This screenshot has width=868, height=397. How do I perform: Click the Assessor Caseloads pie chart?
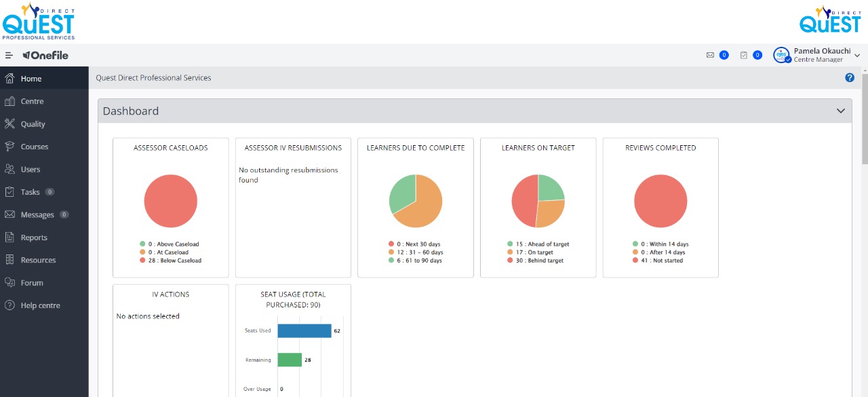(x=171, y=201)
